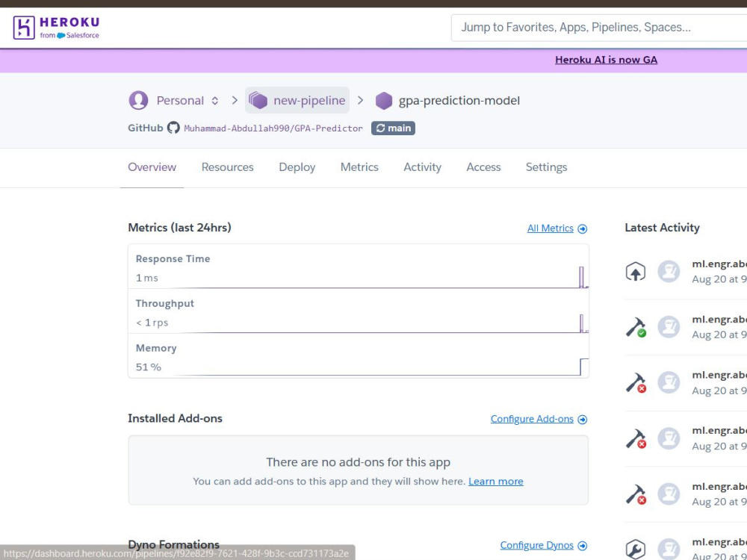Focus the Jump to Favorites search field
747x560 pixels.
coord(599,28)
